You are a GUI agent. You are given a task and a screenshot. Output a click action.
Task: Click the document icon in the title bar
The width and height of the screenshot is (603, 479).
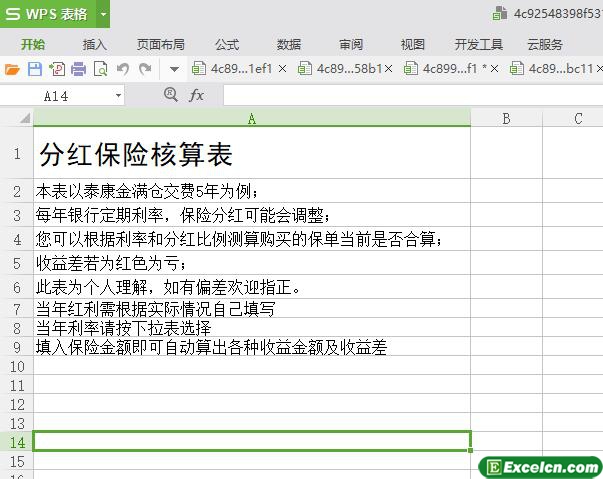point(500,13)
